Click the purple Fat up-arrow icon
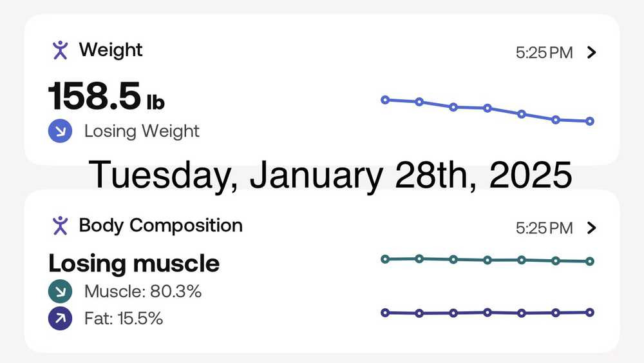The image size is (644, 363). (60, 319)
